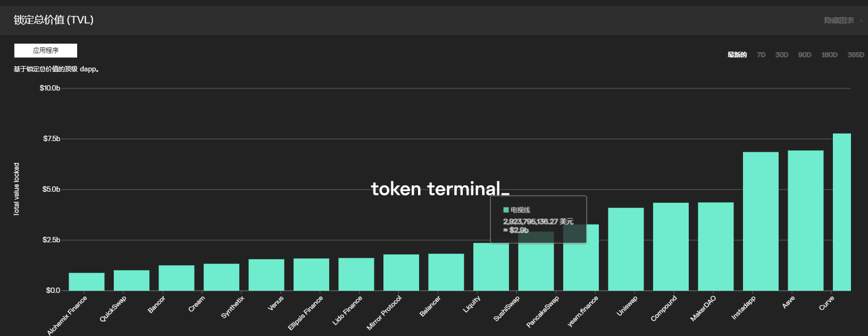Image resolution: width=868 pixels, height=336 pixels.
Task: Click the chevron arrow beside 隐藏图表
Action: 862,21
